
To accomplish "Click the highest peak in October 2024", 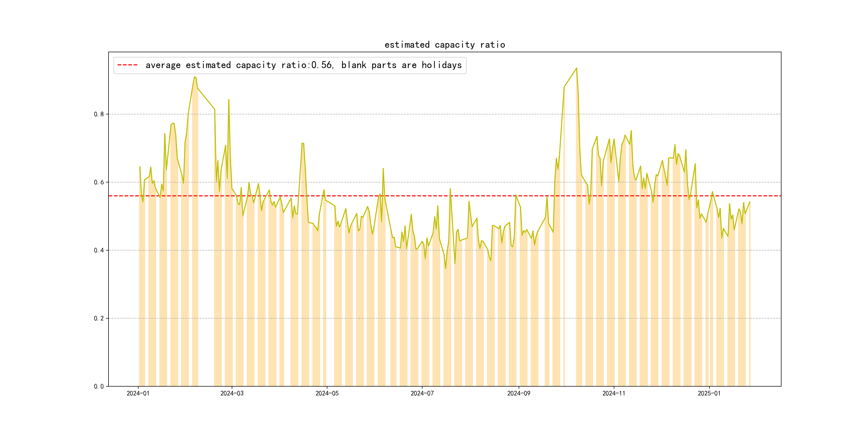I will tap(576, 68).
